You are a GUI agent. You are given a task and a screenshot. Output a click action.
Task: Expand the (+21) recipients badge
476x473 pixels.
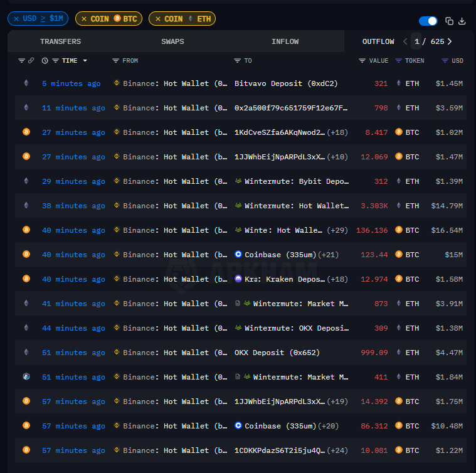[328, 255]
